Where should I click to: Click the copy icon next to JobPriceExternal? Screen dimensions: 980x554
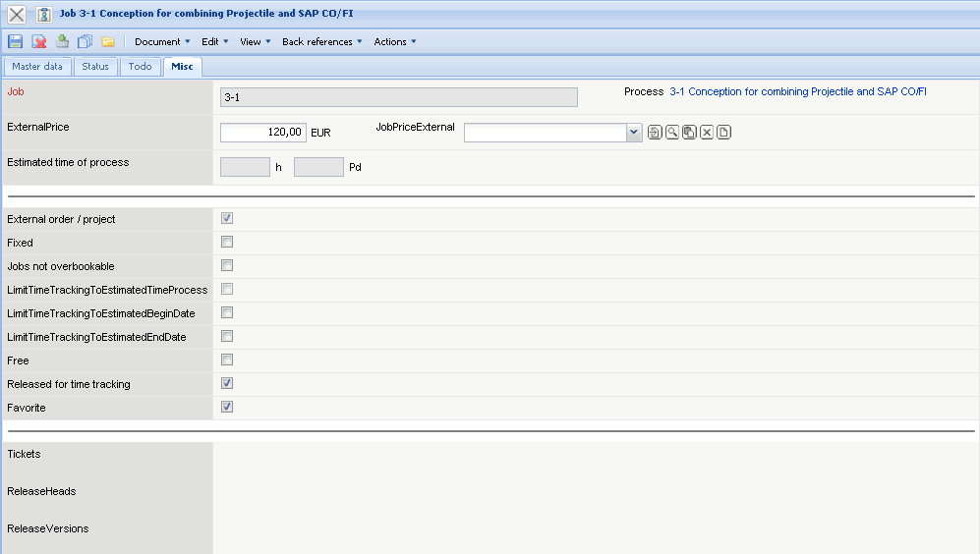click(689, 133)
